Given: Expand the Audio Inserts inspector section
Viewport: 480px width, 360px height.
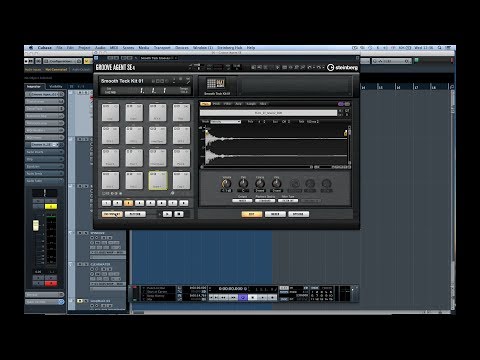Looking at the screenshot, I should click(44, 152).
